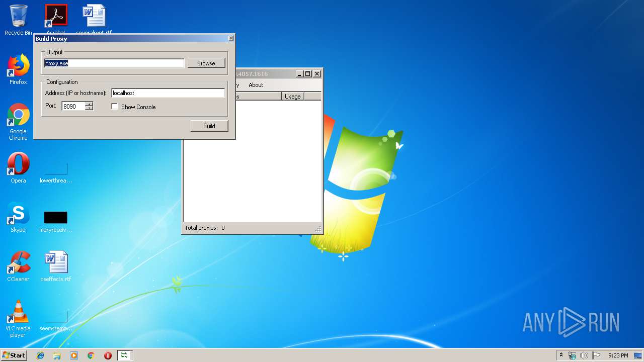Show hidden system tray icons

tap(561, 355)
